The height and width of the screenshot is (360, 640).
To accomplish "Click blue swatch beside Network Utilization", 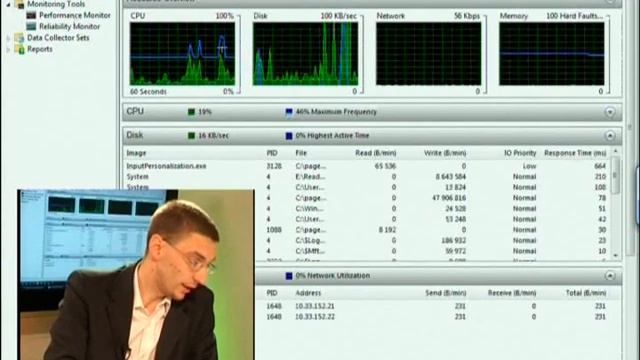I will pos(289,276).
